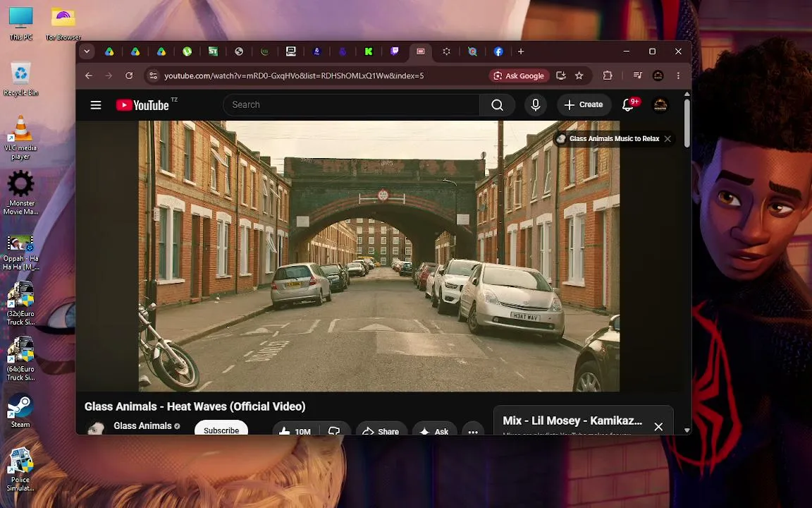The width and height of the screenshot is (812, 508).
Task: Switch to the ST tab
Action: point(213,52)
